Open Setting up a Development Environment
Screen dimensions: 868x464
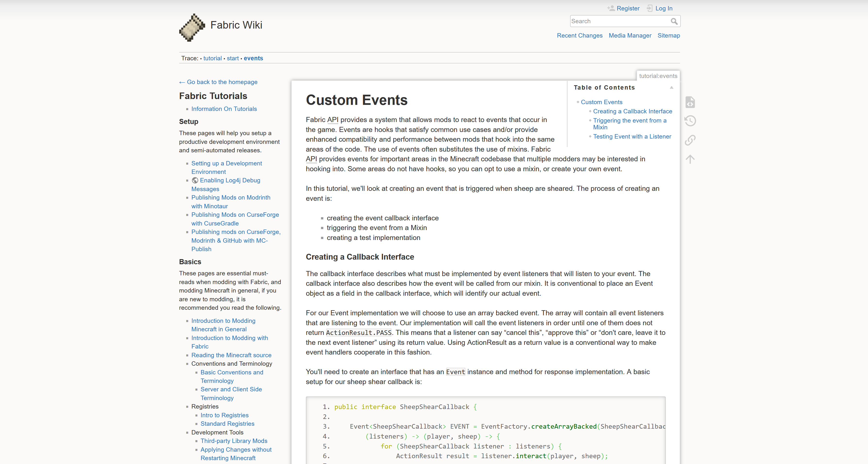[226, 168]
